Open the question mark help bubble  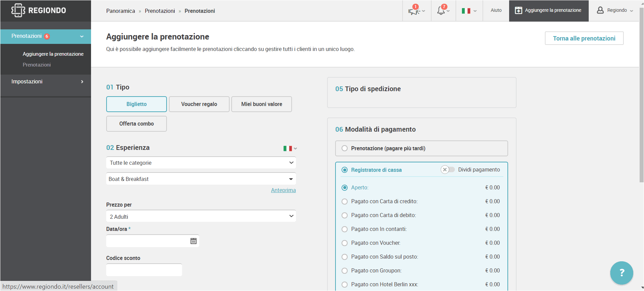pos(621,273)
